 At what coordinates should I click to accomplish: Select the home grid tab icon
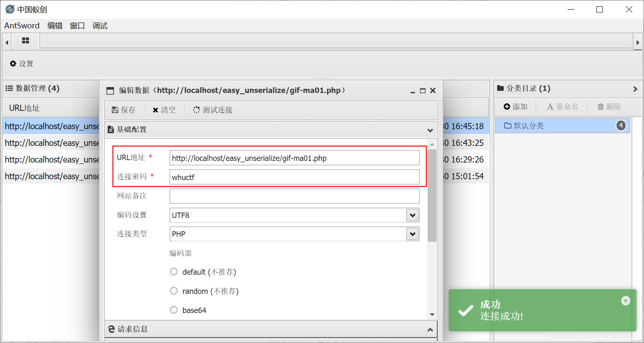coord(25,40)
